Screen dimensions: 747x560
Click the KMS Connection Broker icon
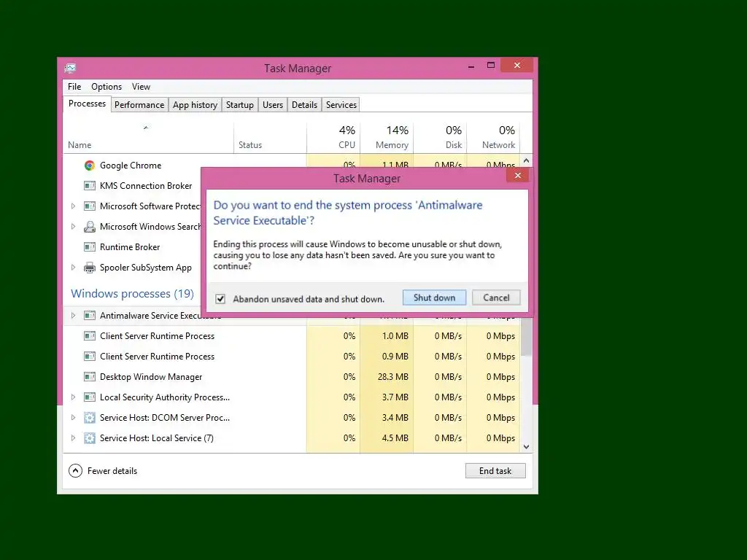click(x=89, y=186)
